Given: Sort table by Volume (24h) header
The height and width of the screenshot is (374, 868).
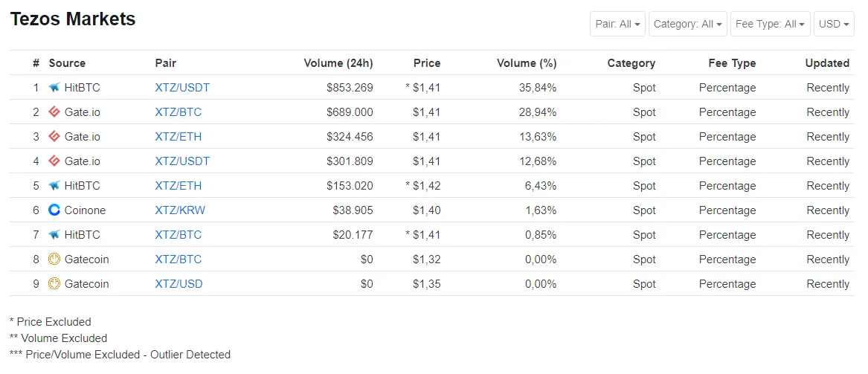Looking at the screenshot, I should [338, 63].
